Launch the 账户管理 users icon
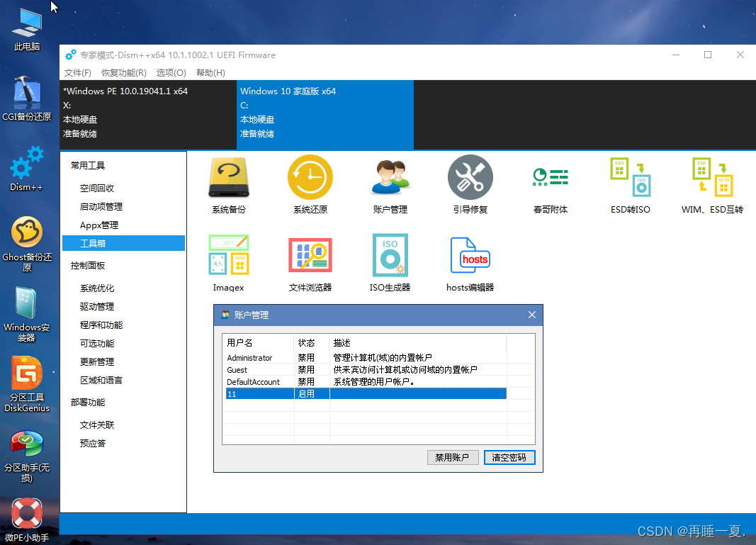756x545 pixels. pos(390,177)
